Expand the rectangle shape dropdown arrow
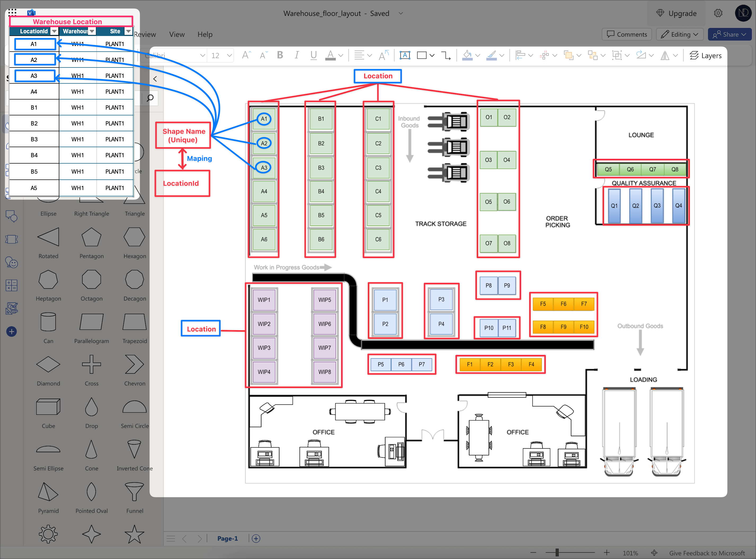Viewport: 756px width, 559px height. [432, 56]
